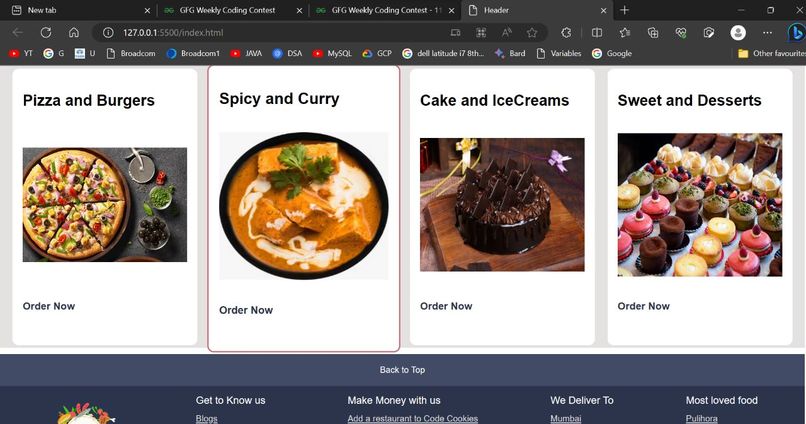Click the screenshot capture icon

tap(709, 32)
